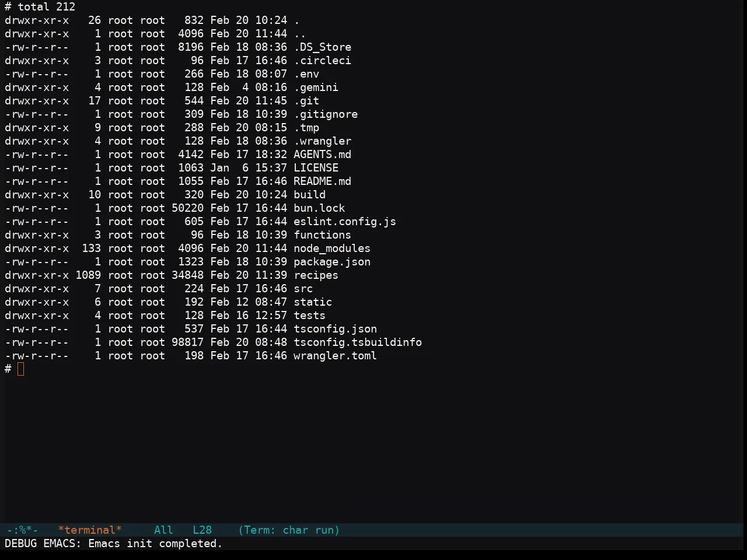Click the functions directory name
The width and height of the screenshot is (747, 560).
(x=322, y=235)
